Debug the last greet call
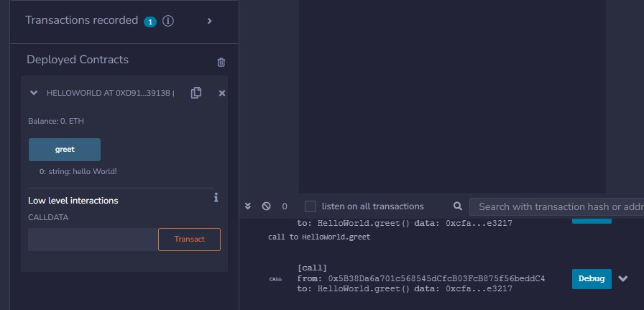 pos(591,278)
